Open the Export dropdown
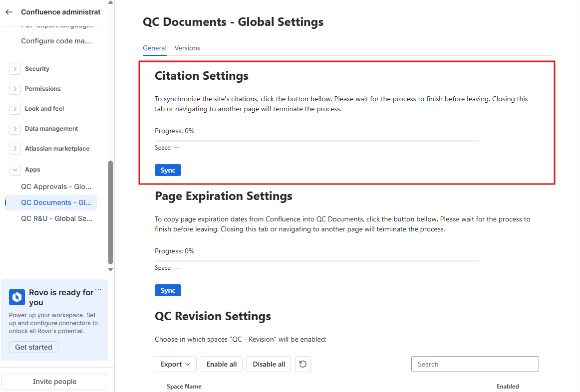 pos(176,364)
